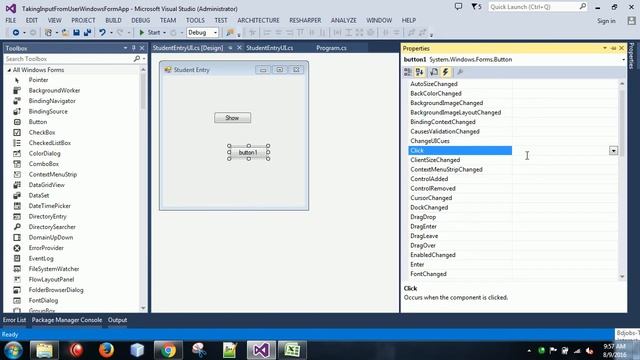Select the Show button on form
Screen dimensions: 640x360
coord(232,118)
